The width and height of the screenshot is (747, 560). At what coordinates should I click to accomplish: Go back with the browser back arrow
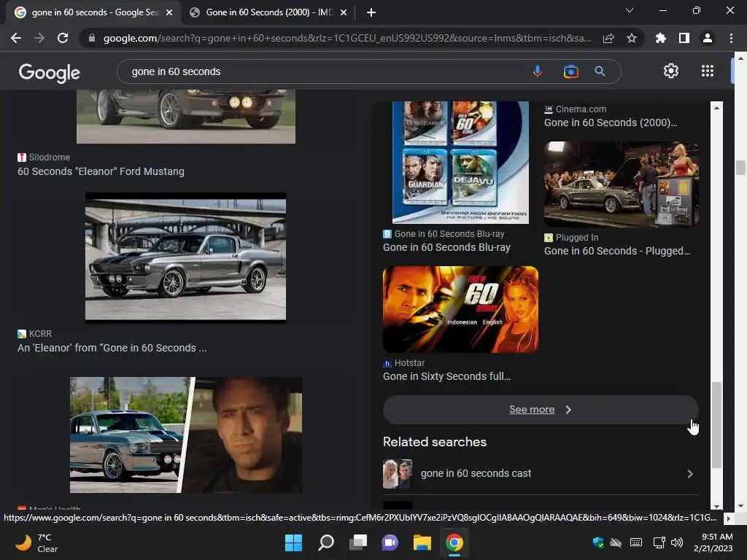pos(16,38)
